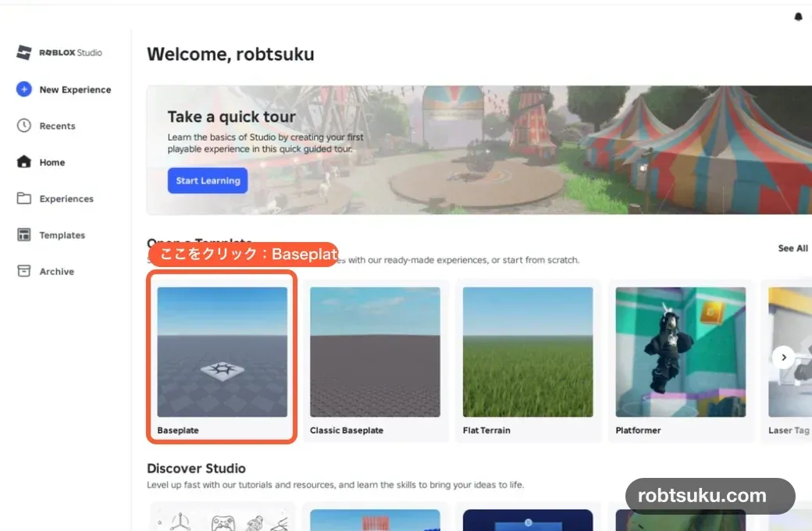
Task: Click the Discover Studio heading
Action: (196, 469)
